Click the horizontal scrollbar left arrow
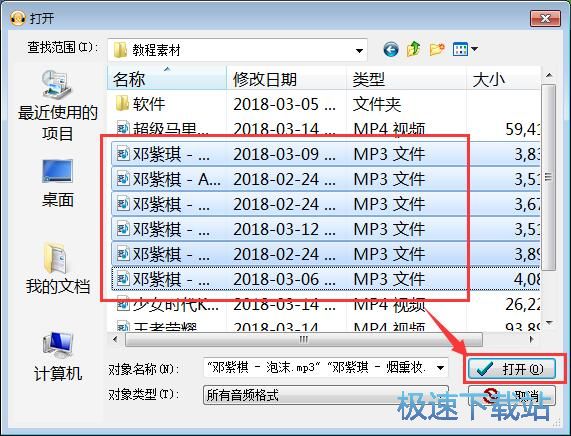Image resolution: width=571 pixels, height=436 pixels. pyautogui.click(x=116, y=339)
